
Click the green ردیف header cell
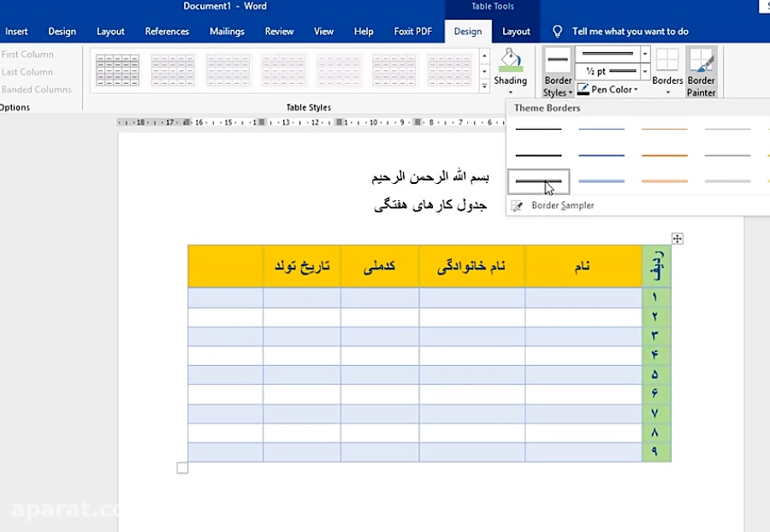[656, 266]
